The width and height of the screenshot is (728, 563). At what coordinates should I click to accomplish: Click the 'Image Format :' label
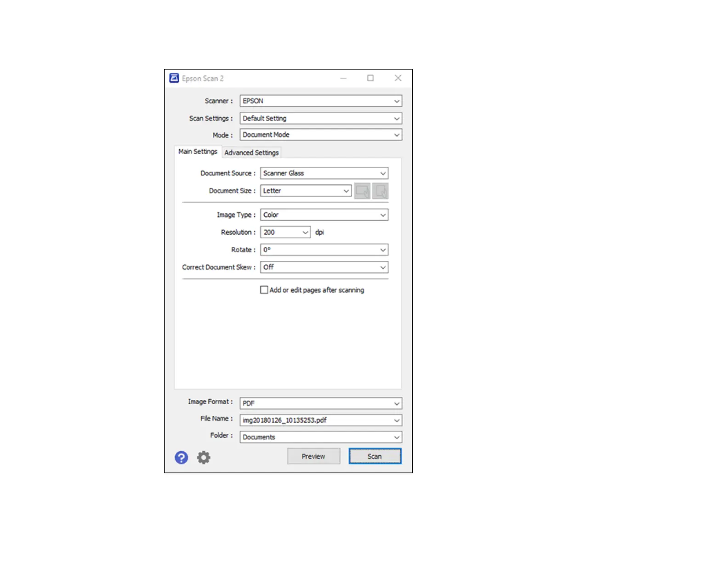[x=210, y=402]
